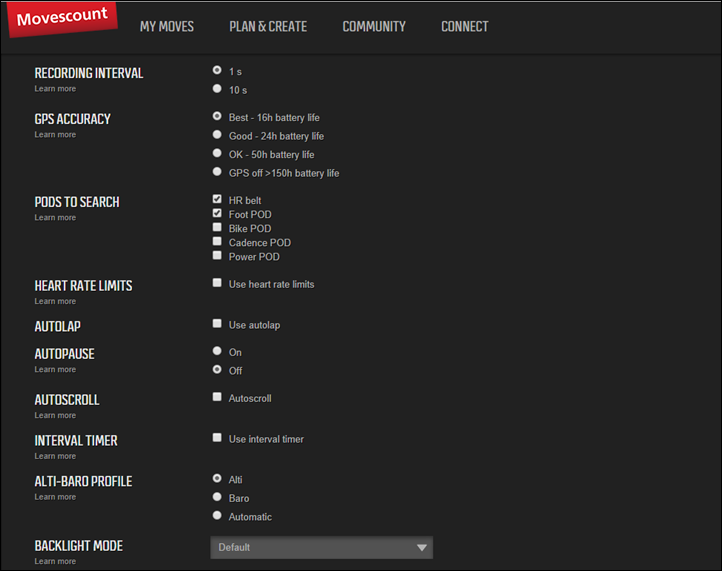Click Learn more under Recording Interval
The image size is (722, 571).
tap(55, 89)
